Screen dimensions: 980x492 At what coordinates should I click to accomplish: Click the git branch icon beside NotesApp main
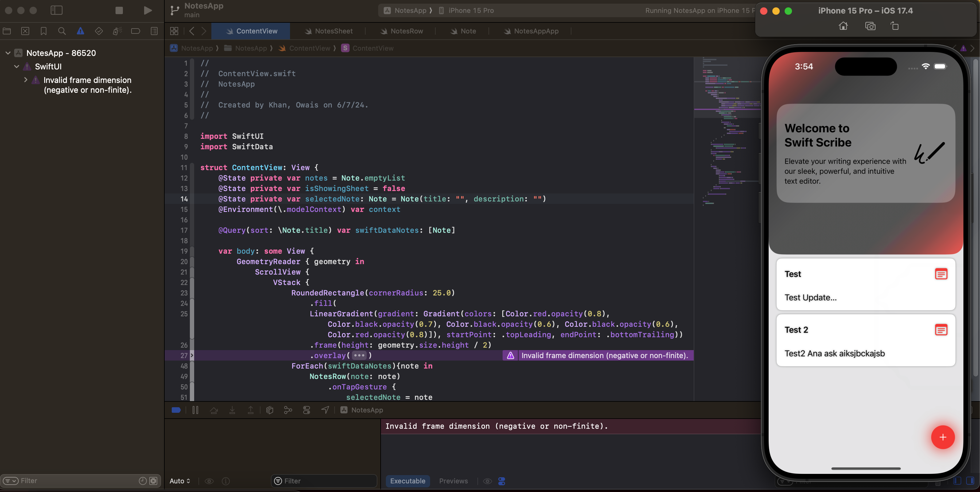tap(174, 10)
